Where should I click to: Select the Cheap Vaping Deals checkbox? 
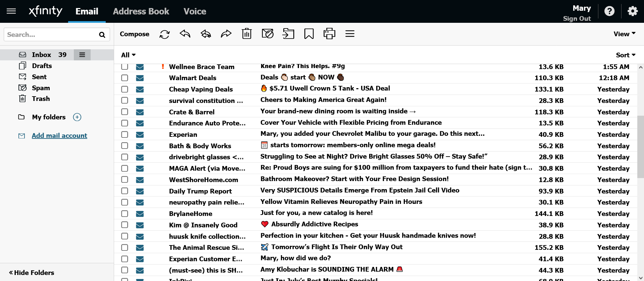(125, 89)
